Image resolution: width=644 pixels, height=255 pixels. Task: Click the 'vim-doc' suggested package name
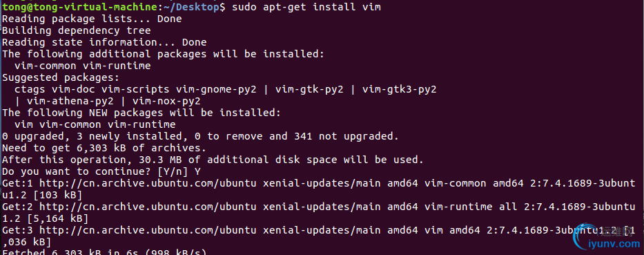point(74,89)
